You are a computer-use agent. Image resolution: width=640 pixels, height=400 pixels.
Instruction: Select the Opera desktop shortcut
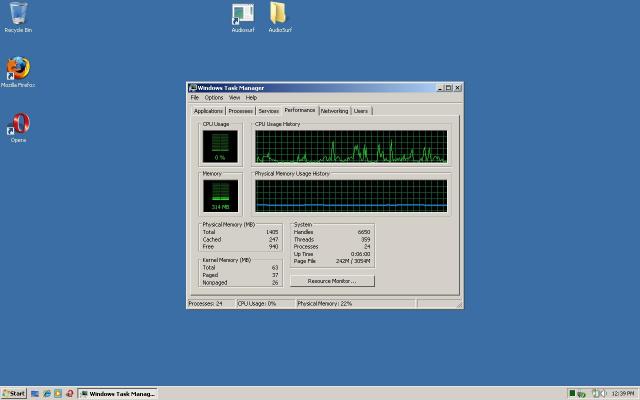[18, 127]
